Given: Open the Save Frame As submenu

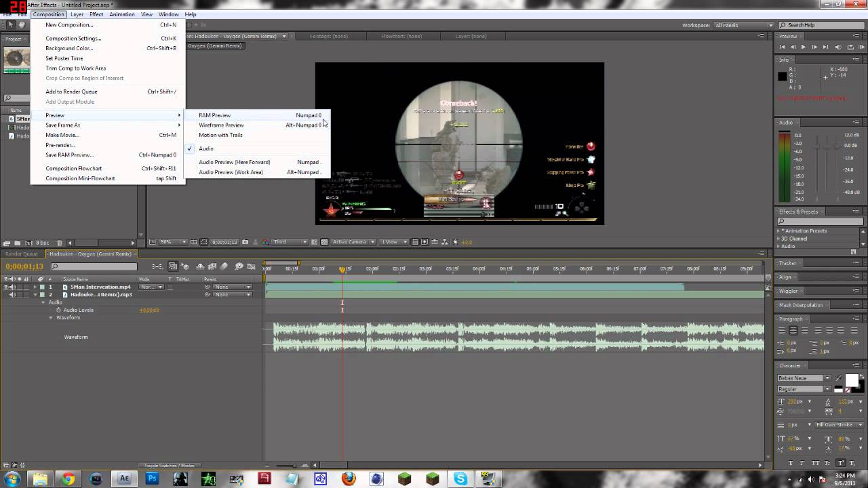Looking at the screenshot, I should (x=108, y=125).
